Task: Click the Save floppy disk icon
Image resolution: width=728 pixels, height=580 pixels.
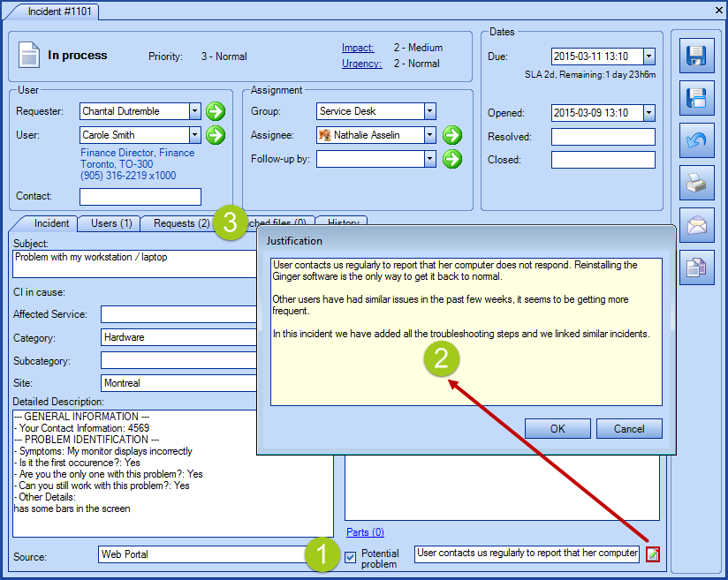Action: [x=696, y=56]
